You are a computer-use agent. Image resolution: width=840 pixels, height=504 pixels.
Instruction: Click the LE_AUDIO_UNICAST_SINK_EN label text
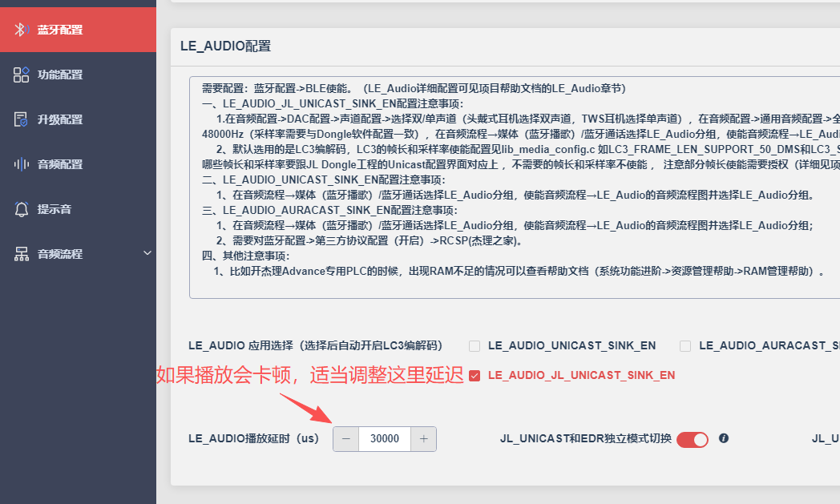[571, 346]
